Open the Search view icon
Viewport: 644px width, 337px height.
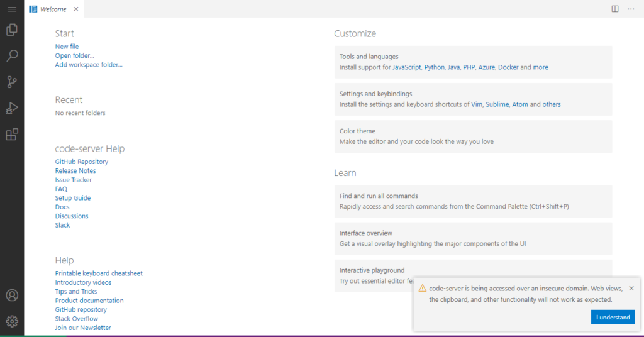[x=12, y=56]
